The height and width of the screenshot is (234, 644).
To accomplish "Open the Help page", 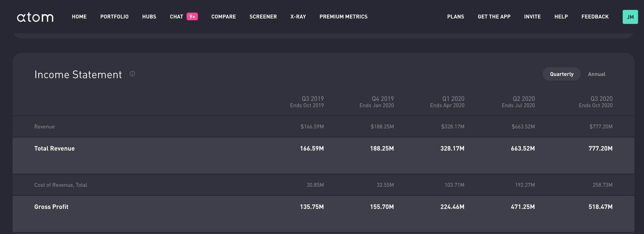I will coord(561,17).
